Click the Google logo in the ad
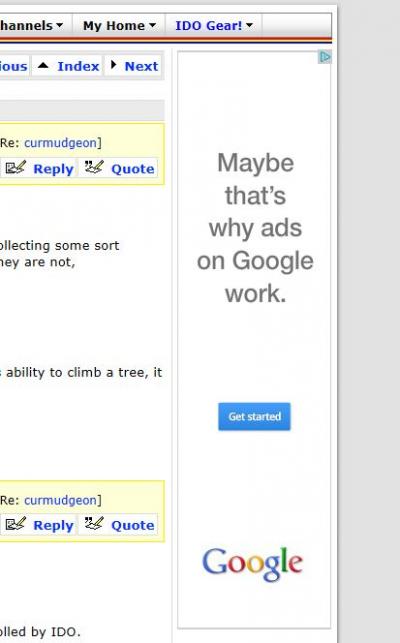400x643 pixels. click(253, 564)
